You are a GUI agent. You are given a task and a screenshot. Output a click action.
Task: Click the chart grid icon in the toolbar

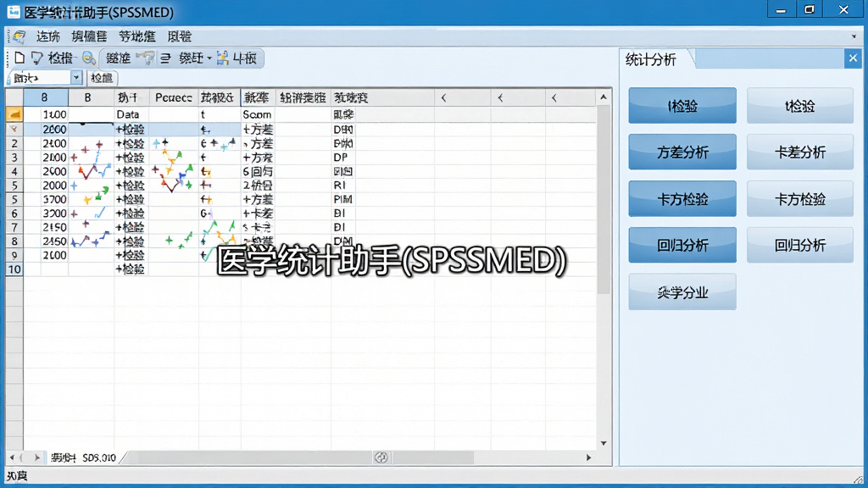[223, 58]
